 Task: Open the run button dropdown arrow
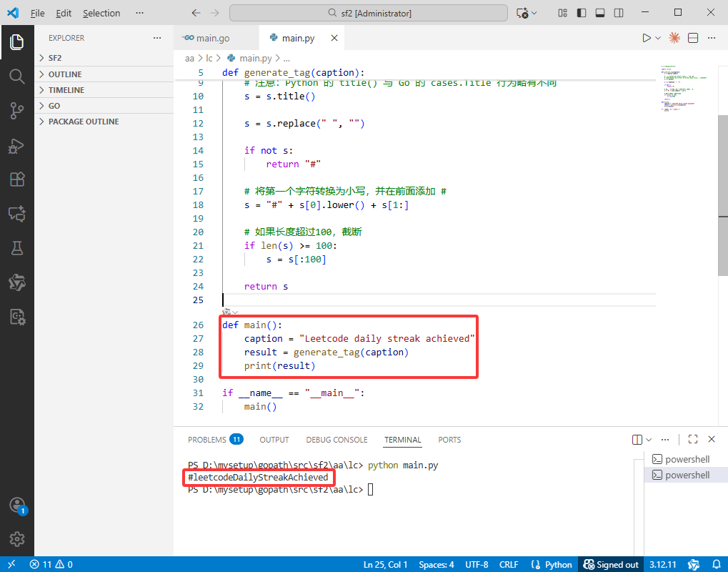pos(658,38)
